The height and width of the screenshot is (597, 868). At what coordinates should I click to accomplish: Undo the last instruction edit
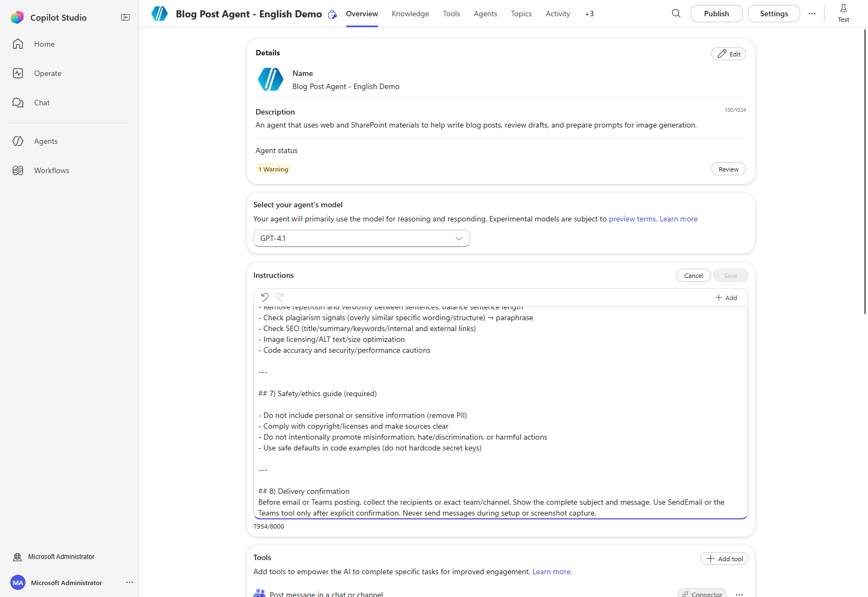(265, 297)
